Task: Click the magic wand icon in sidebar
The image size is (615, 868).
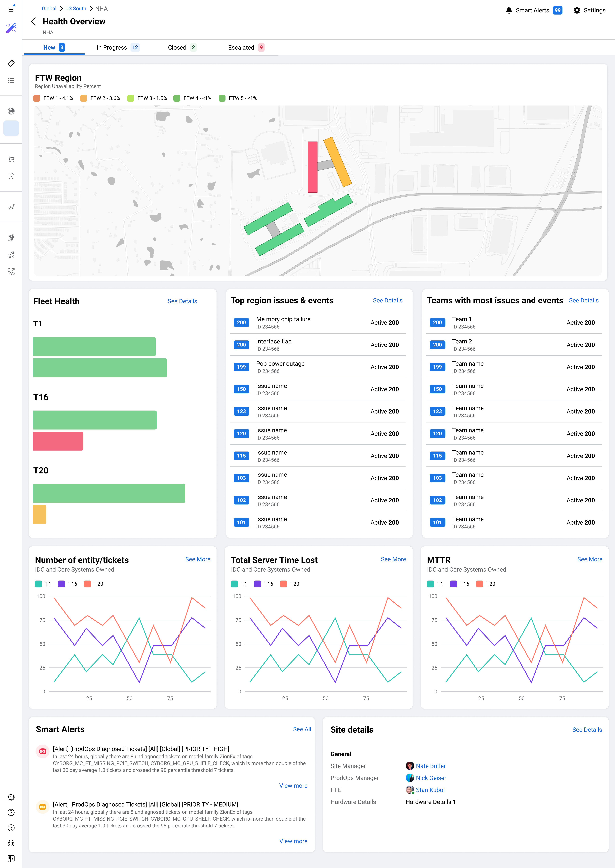Action: [11, 28]
